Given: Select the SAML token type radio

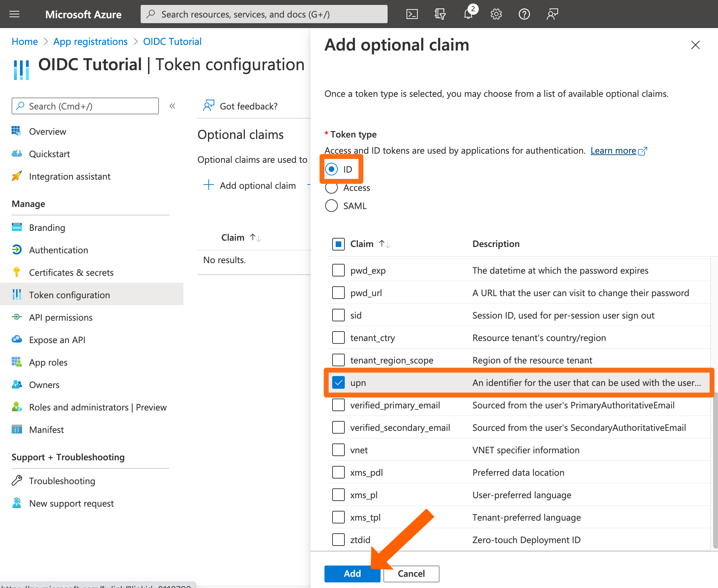Looking at the screenshot, I should point(331,206).
